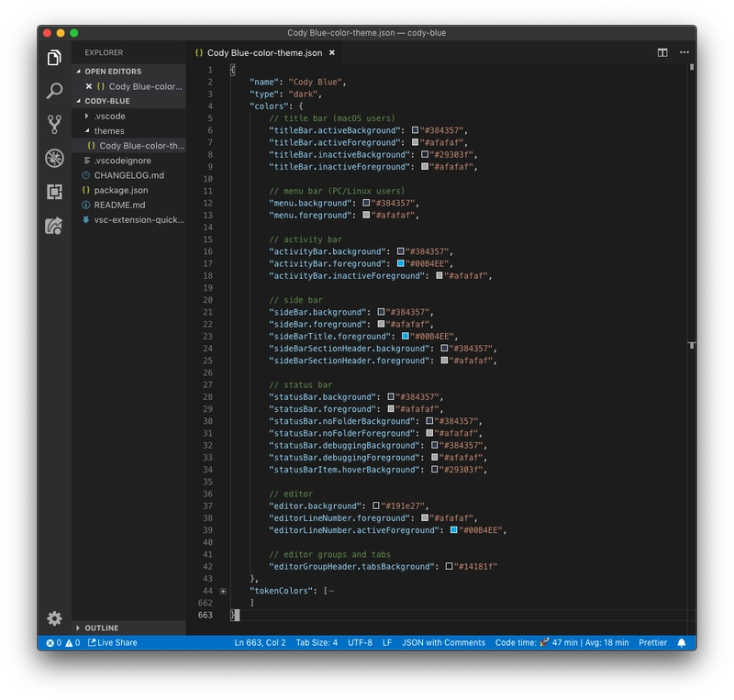Change the LF end-of-line sequence
734x700 pixels.
[387, 643]
